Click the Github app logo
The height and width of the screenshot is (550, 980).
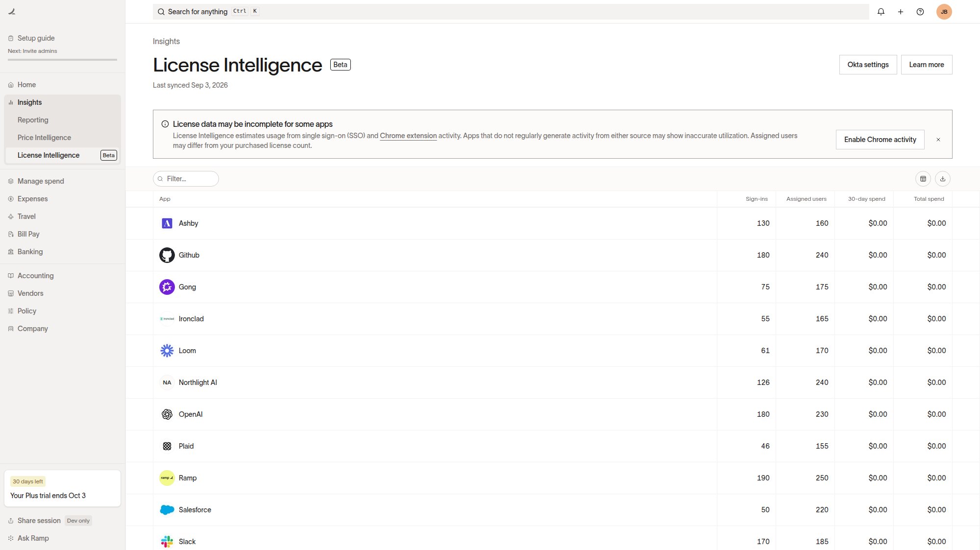pos(167,255)
